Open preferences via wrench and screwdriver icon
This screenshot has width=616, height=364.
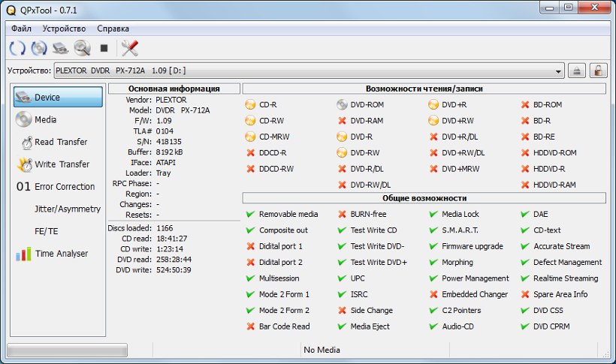(x=129, y=48)
